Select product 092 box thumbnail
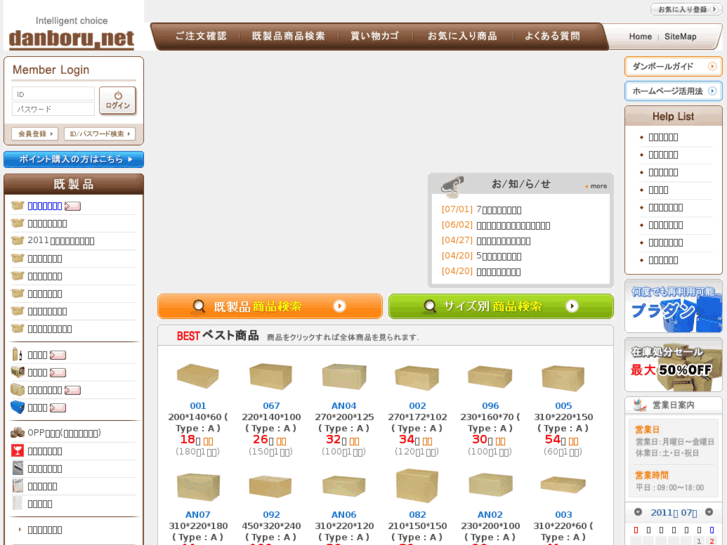 (x=270, y=487)
